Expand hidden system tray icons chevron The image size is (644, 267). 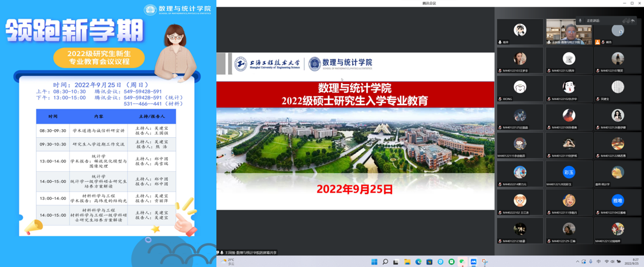pyautogui.click(x=577, y=262)
